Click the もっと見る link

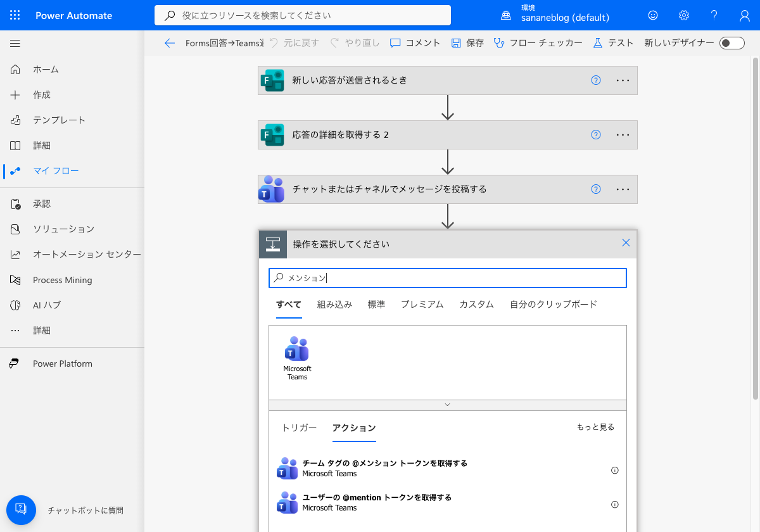coord(595,427)
